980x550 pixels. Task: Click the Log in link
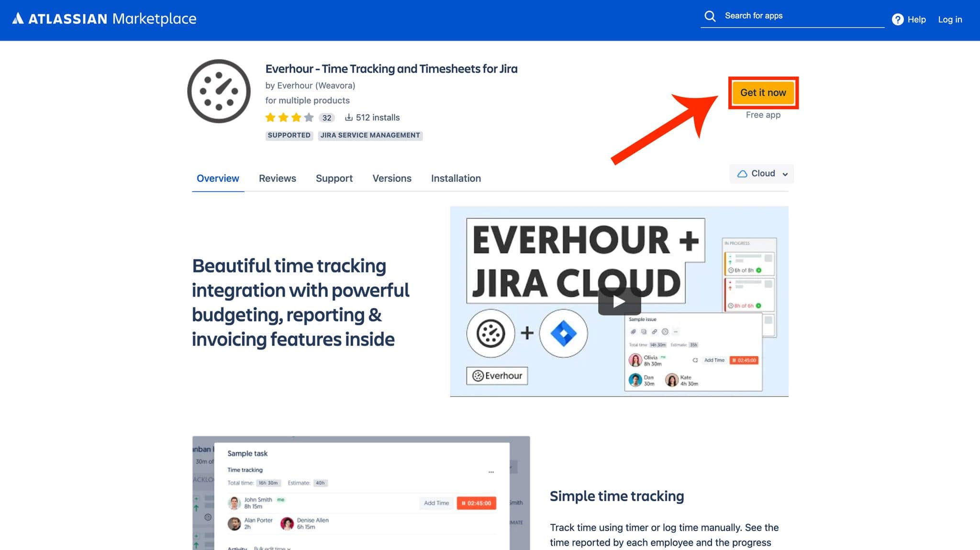950,20
